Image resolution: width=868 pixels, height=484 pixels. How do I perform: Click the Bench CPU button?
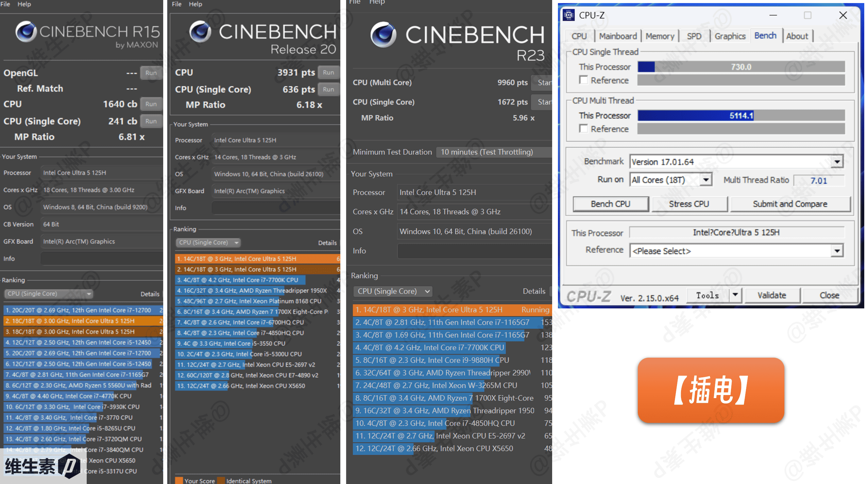tap(610, 203)
